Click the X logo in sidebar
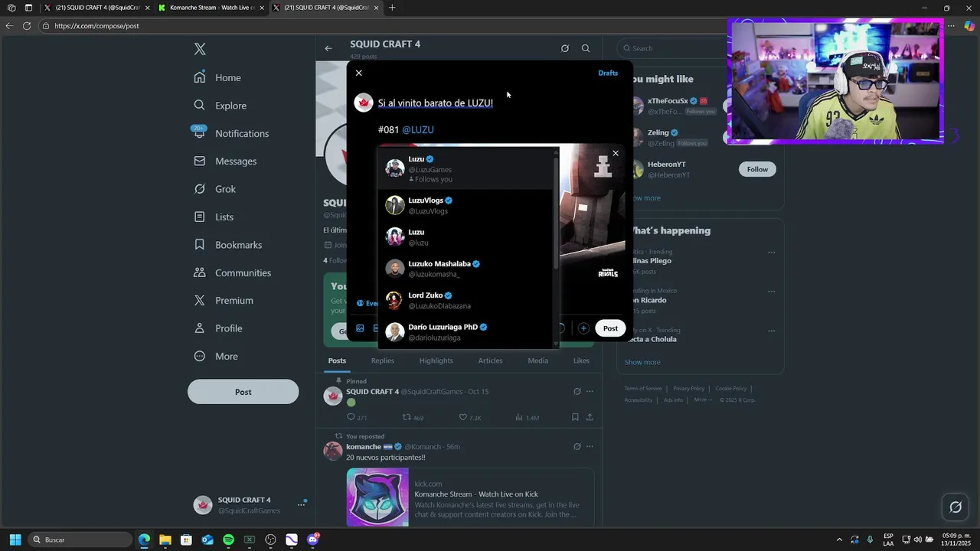The height and width of the screenshot is (551, 980). click(200, 49)
